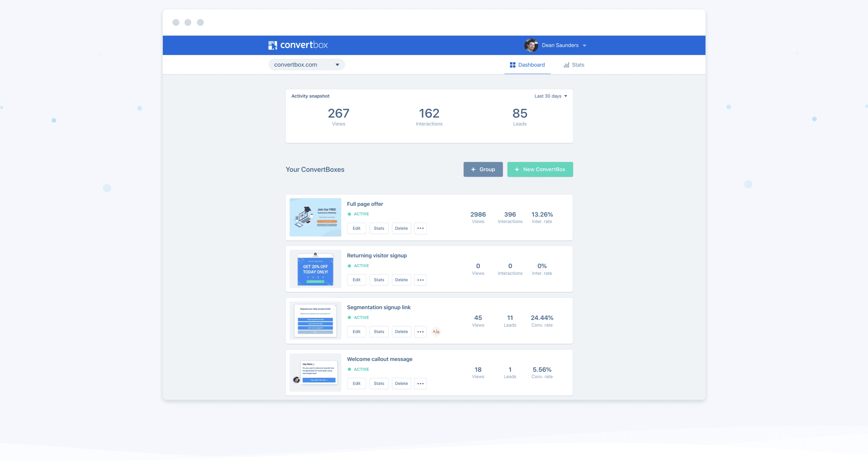Click the Group button
The image size is (868, 471).
tap(483, 169)
